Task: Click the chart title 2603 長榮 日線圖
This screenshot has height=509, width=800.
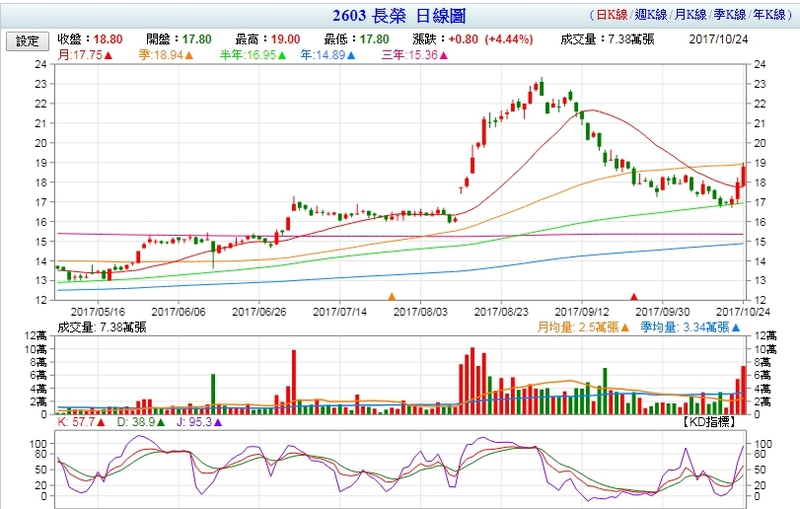Action: [399, 16]
